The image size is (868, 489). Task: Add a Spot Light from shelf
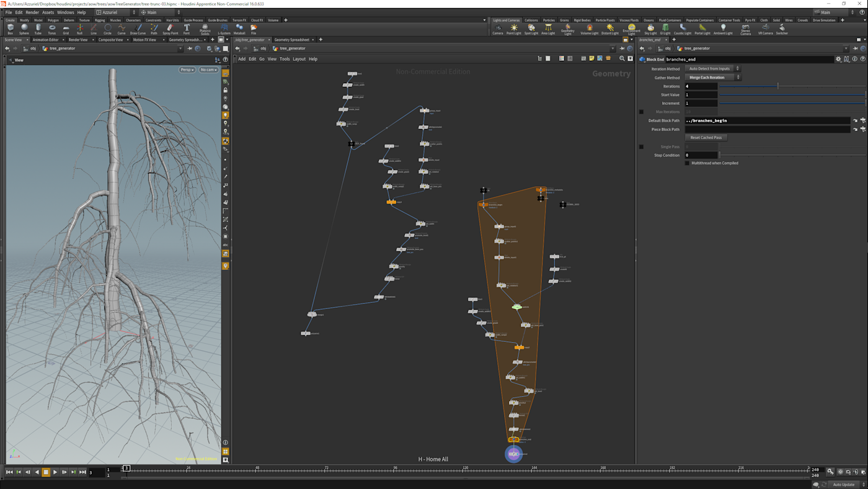[x=531, y=29]
